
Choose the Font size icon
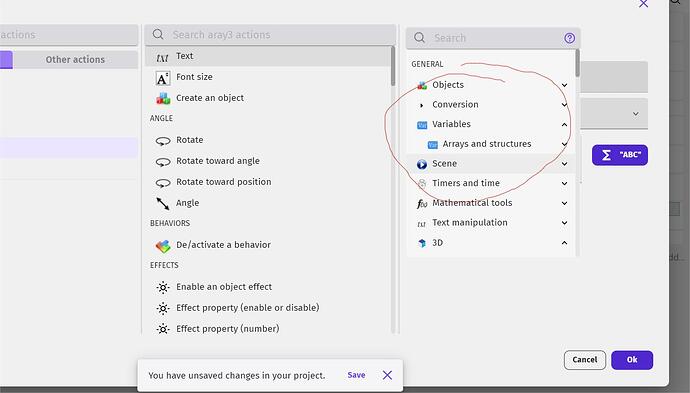tap(163, 78)
